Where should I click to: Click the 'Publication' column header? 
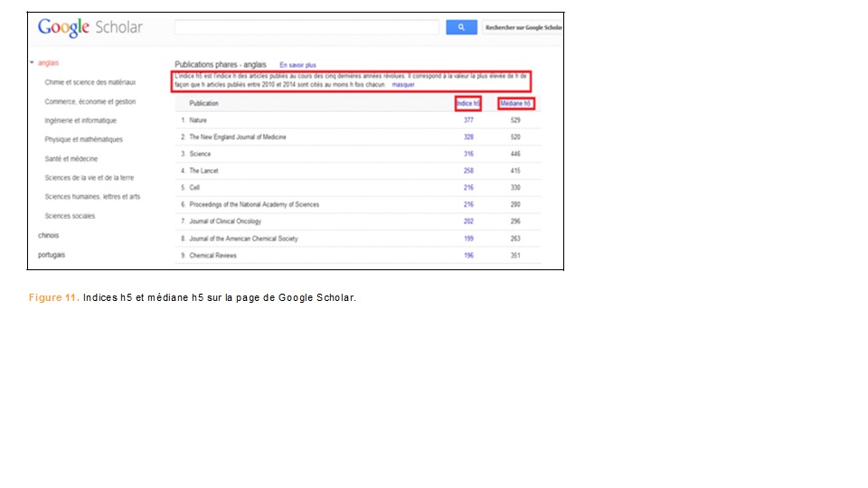[203, 103]
